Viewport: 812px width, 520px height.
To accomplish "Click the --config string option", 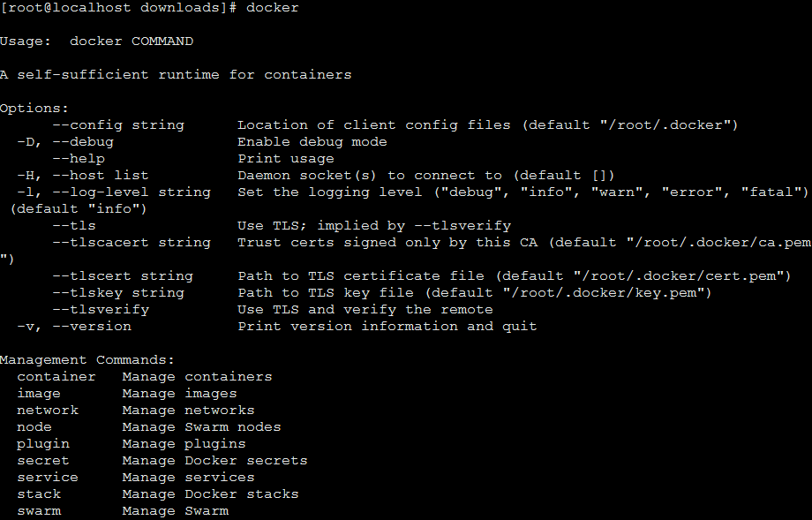I will (x=118, y=125).
